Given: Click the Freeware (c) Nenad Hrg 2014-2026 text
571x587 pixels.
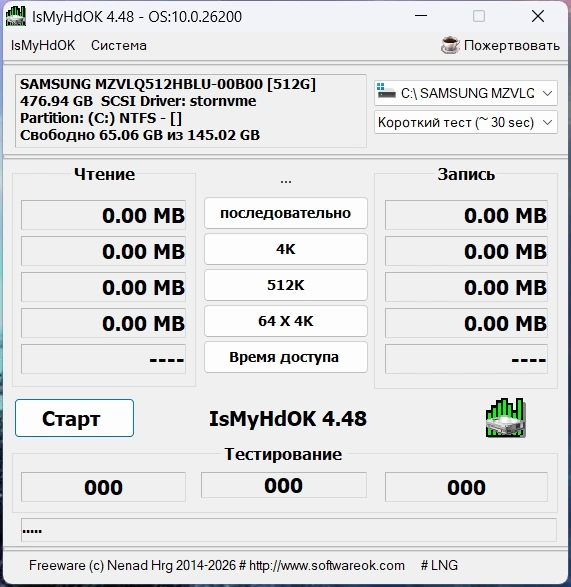Looking at the screenshot, I should click(133, 565).
